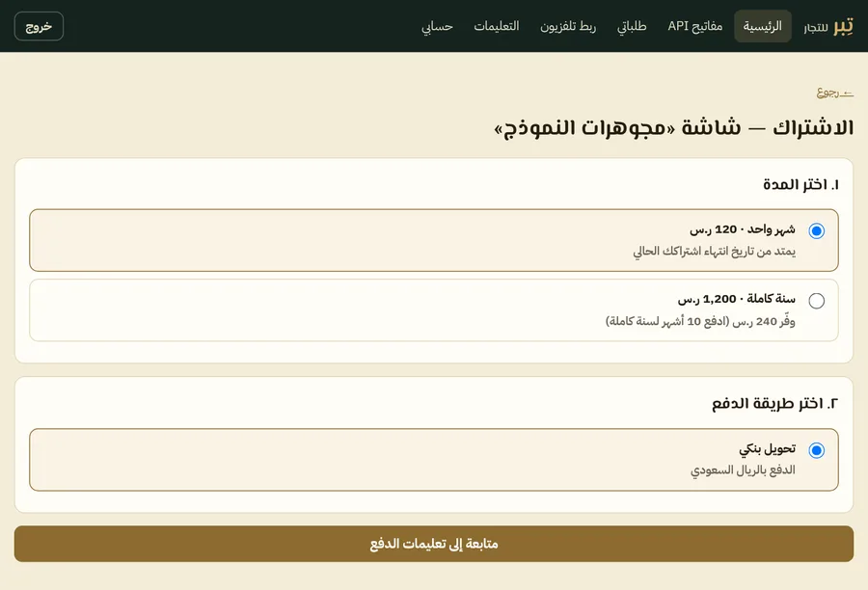
Task: Open the الرئيسية nav tab
Action: 762,26
